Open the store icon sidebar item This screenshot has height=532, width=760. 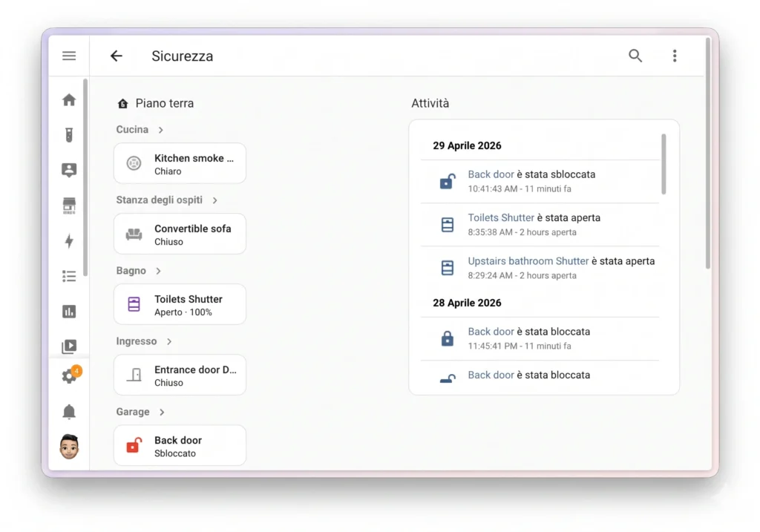coord(69,206)
